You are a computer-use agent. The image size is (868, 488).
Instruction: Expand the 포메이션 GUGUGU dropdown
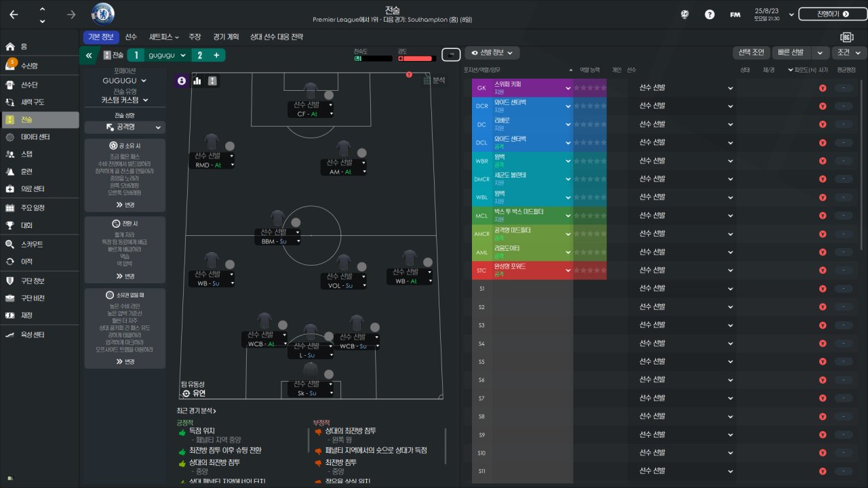(124, 81)
